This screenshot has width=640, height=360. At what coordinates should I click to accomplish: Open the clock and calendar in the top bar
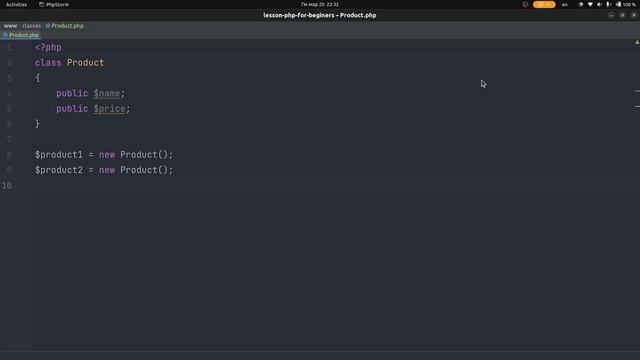click(x=320, y=4)
